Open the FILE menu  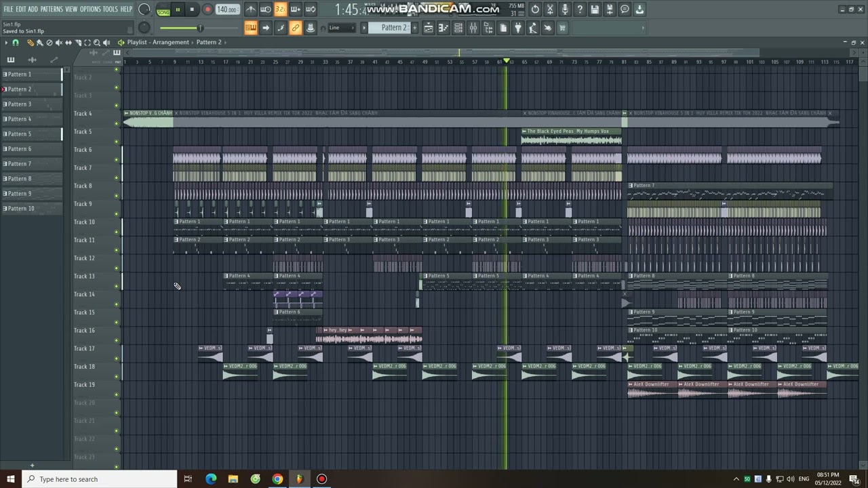click(8, 9)
